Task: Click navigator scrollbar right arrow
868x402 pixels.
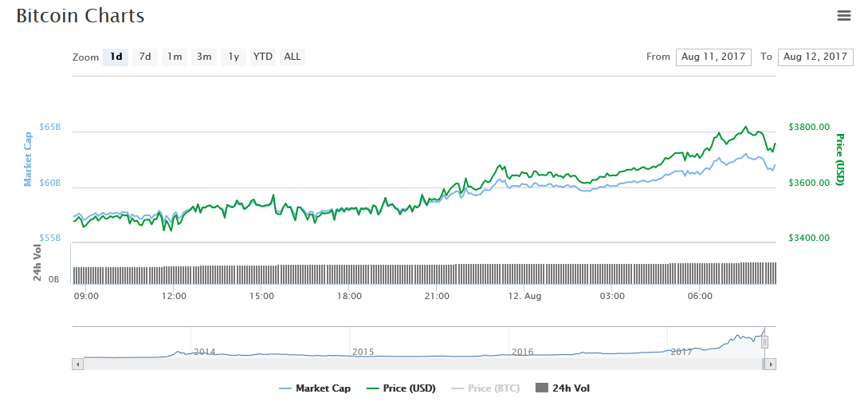Action: coord(770,365)
